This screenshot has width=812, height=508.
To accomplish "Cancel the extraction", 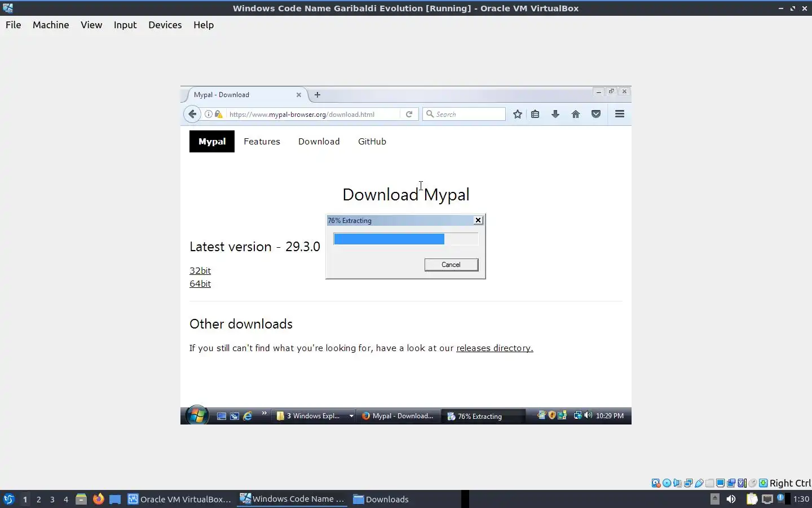I will [x=451, y=265].
